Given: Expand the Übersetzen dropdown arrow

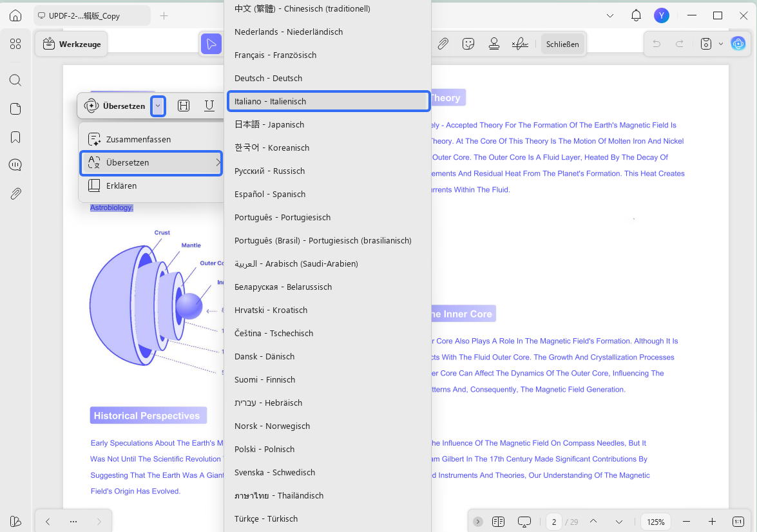Looking at the screenshot, I should coord(158,106).
